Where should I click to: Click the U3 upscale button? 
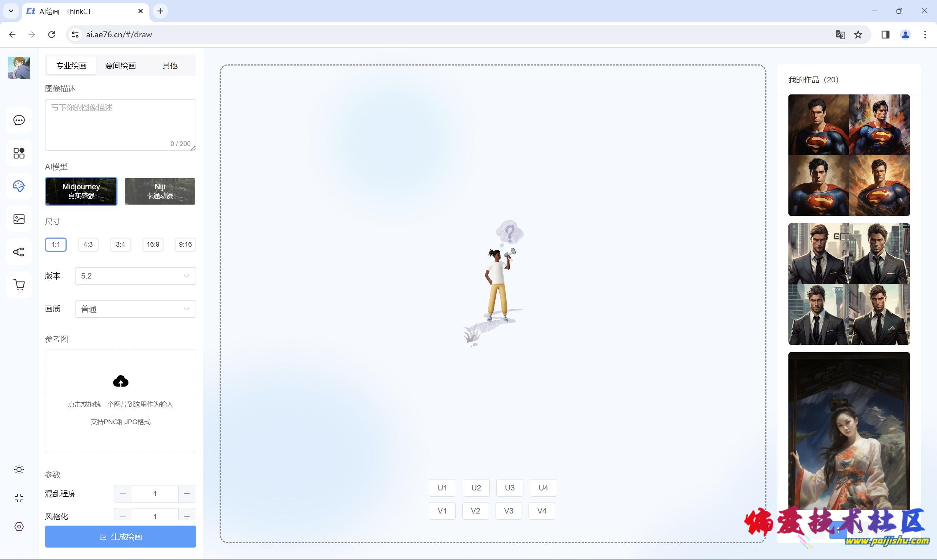tap(510, 488)
